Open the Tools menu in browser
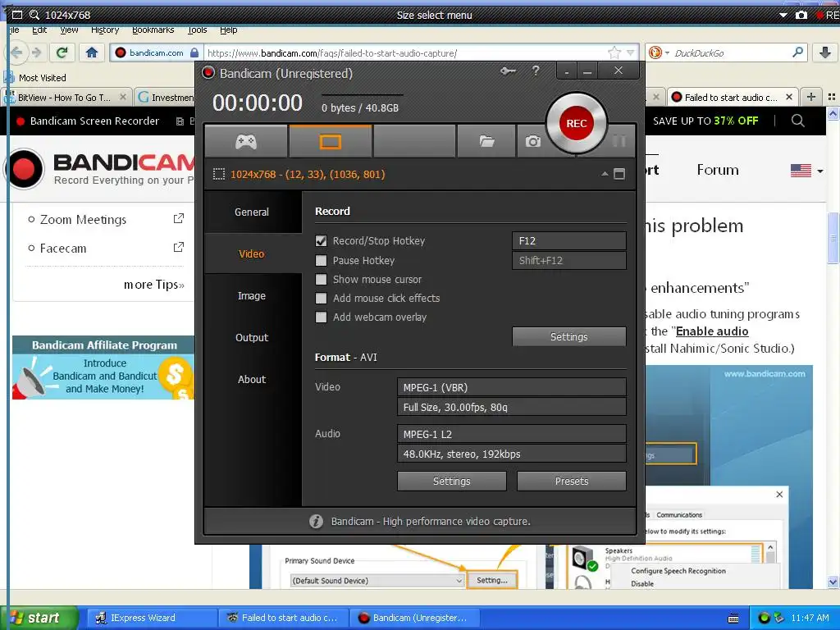The width and height of the screenshot is (840, 630). click(197, 30)
